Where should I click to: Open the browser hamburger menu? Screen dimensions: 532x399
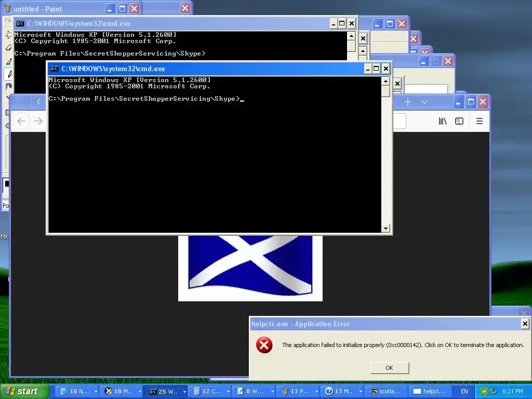tap(480, 121)
